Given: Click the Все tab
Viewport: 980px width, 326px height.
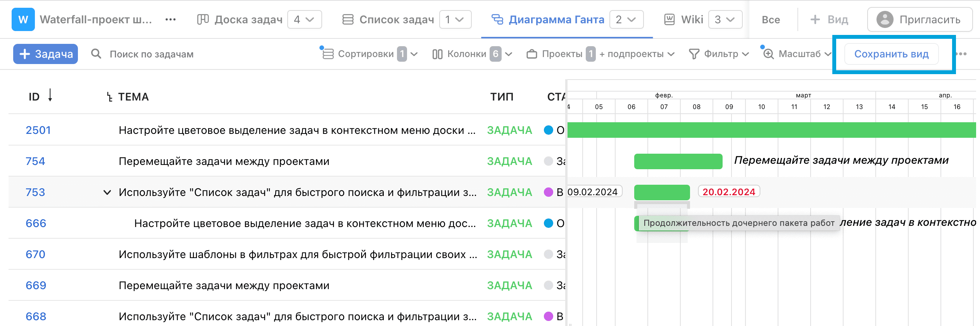Looking at the screenshot, I should [x=771, y=20].
